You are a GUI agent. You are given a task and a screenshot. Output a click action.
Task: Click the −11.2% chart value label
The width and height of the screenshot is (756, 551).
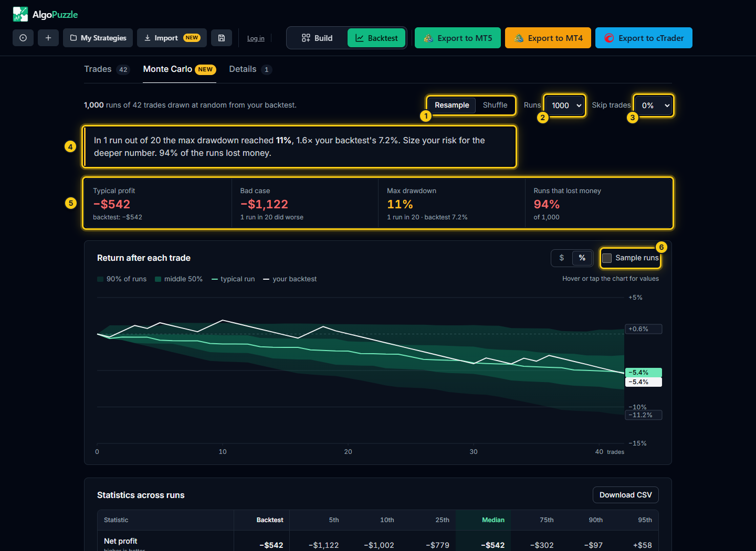click(644, 415)
